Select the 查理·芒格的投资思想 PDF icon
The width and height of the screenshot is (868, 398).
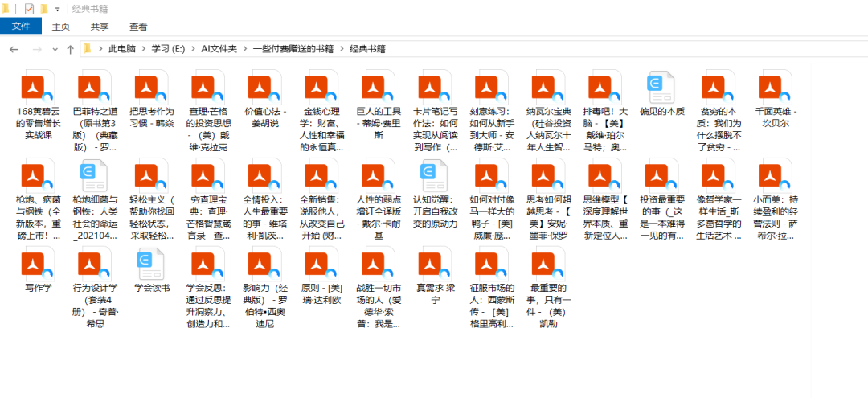click(208, 87)
